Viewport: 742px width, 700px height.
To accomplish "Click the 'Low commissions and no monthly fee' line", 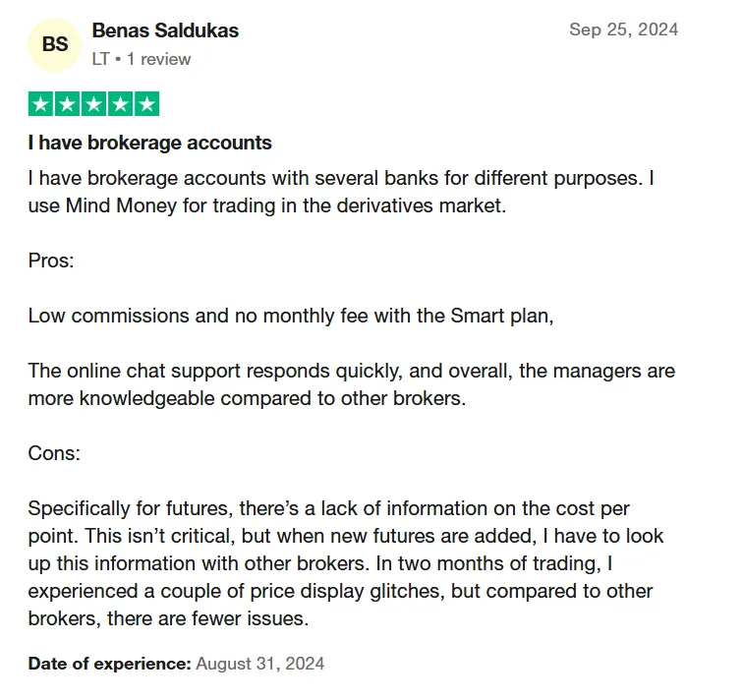I will pyautogui.click(x=291, y=316).
